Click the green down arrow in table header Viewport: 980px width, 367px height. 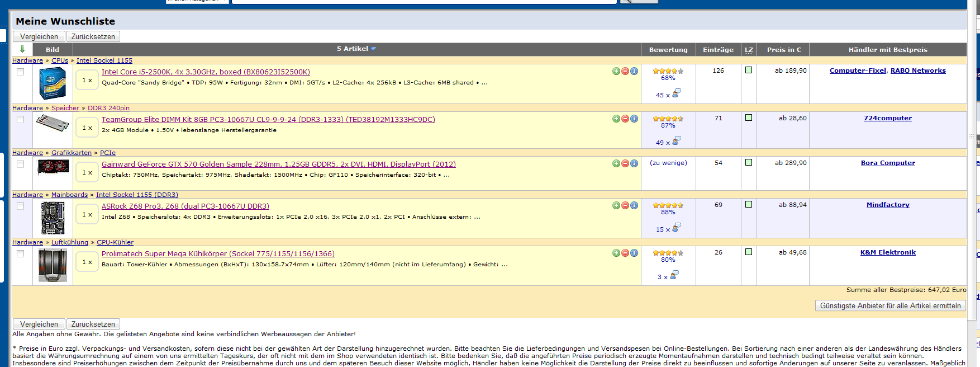click(x=22, y=49)
